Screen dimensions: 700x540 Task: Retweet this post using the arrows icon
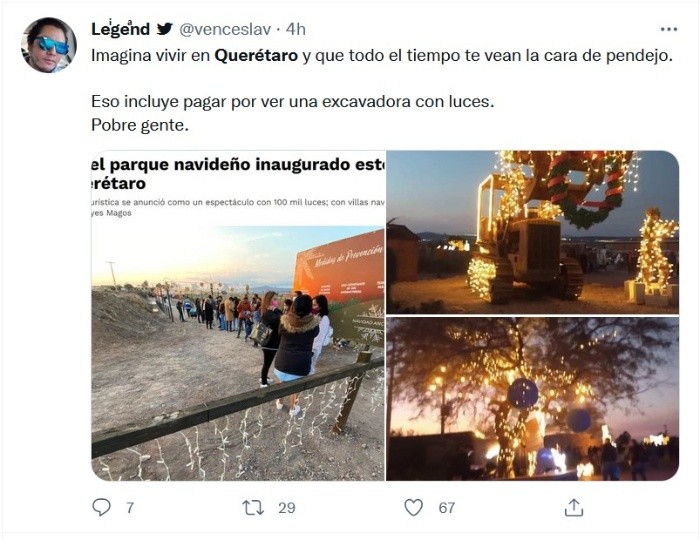coord(253,507)
